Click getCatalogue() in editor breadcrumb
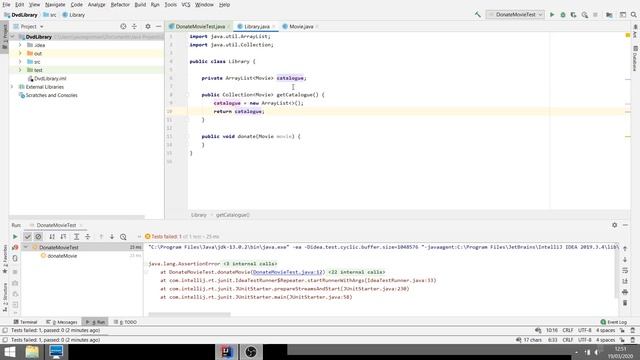 233,215
